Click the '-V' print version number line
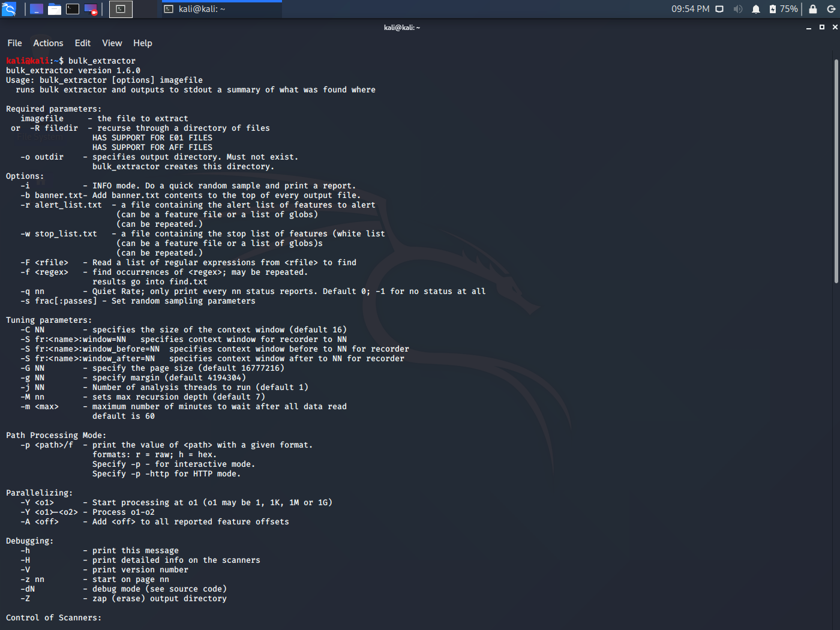Viewport: 840px width, 630px height. click(x=104, y=569)
